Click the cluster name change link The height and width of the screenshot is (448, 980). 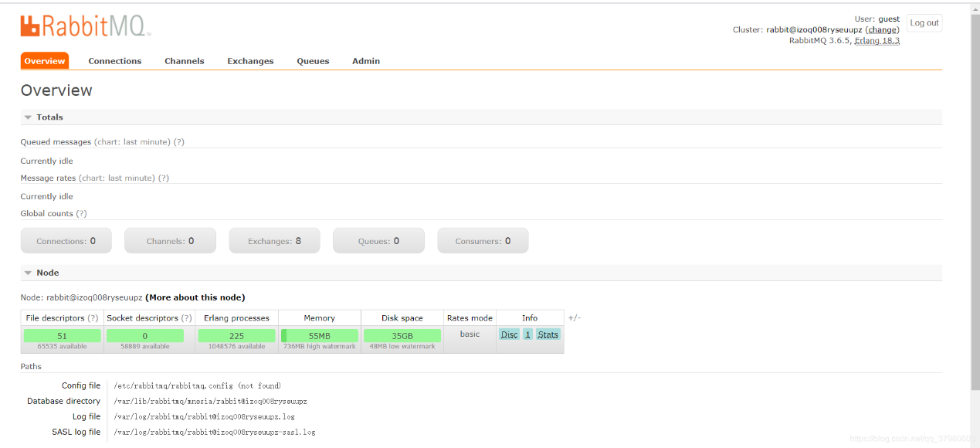point(882,29)
